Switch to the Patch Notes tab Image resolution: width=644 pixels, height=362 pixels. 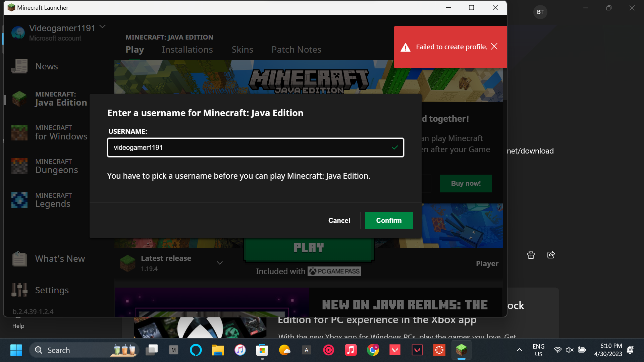pyautogui.click(x=296, y=50)
